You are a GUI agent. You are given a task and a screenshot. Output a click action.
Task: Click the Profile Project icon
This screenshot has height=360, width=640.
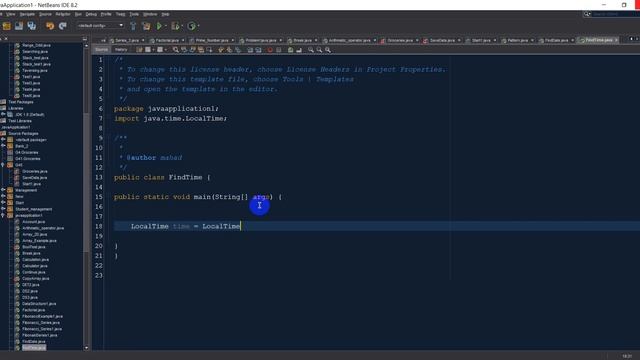[191, 26]
